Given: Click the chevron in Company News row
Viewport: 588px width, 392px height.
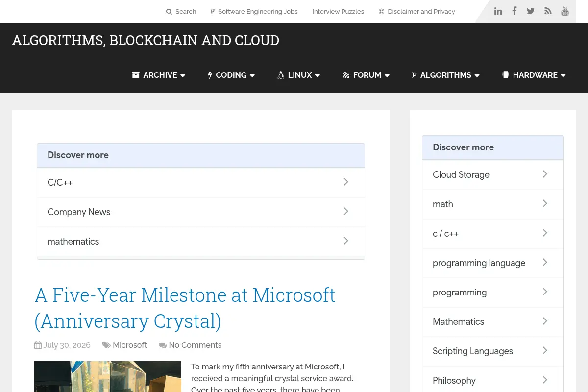Looking at the screenshot, I should coord(346,211).
